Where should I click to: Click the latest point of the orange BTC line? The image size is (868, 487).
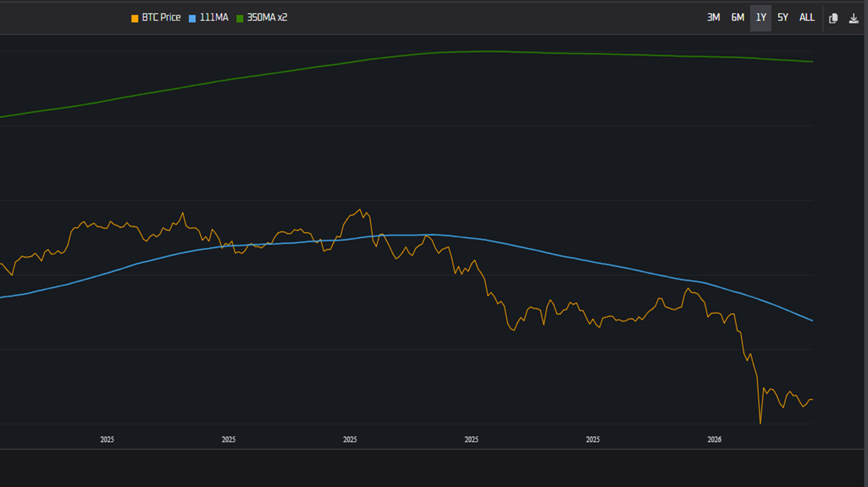[812, 399]
